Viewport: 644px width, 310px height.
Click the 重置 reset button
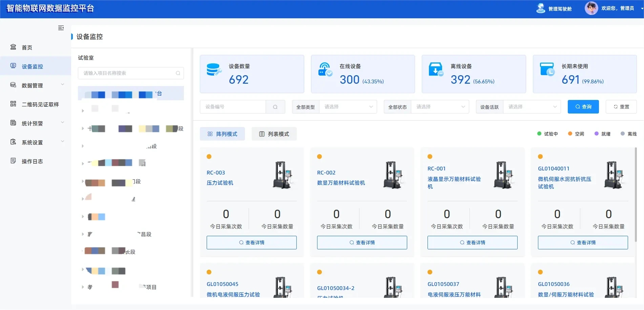621,107
